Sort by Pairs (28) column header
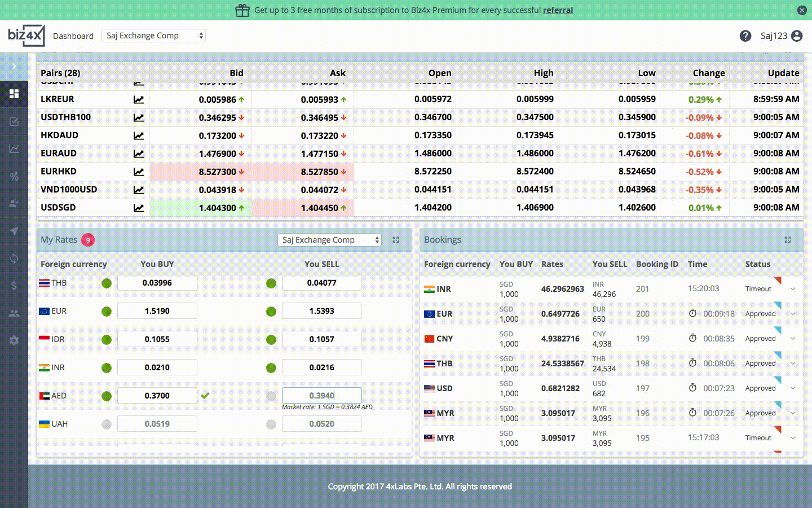 point(60,73)
